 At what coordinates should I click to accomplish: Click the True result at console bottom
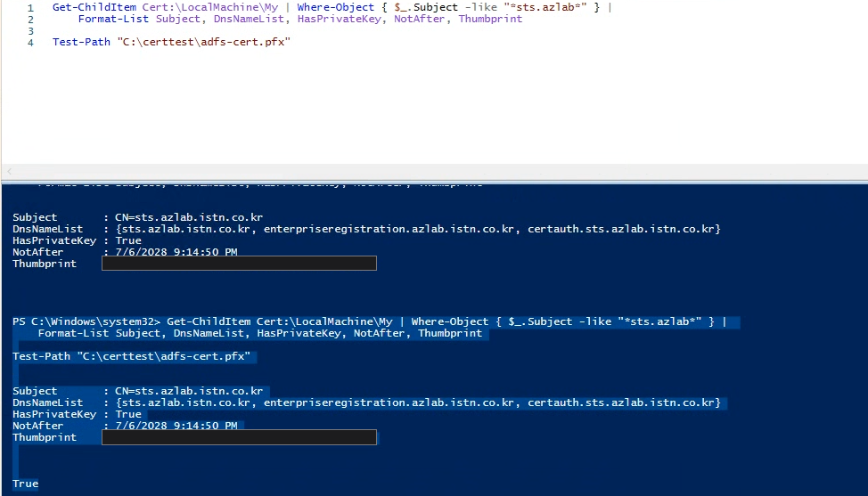pos(26,484)
